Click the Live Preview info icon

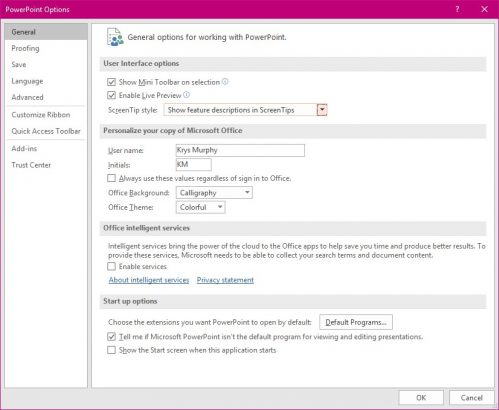pyautogui.click(x=186, y=95)
